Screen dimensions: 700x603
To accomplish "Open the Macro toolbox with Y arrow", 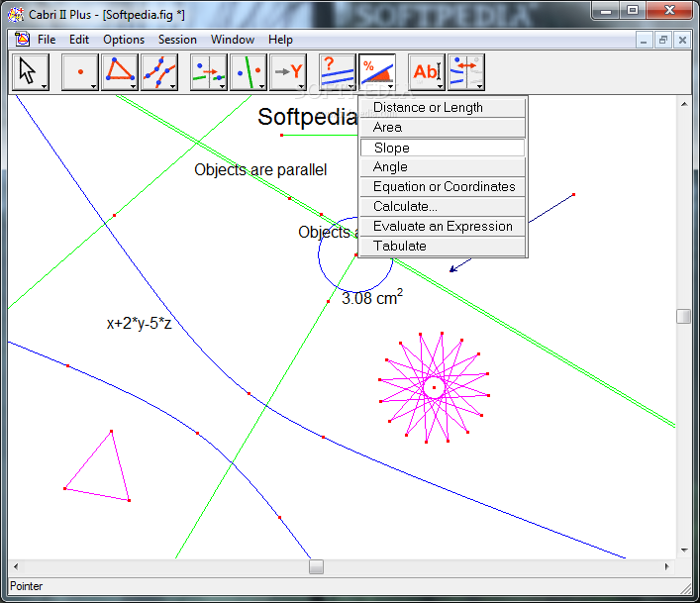I will (288, 72).
